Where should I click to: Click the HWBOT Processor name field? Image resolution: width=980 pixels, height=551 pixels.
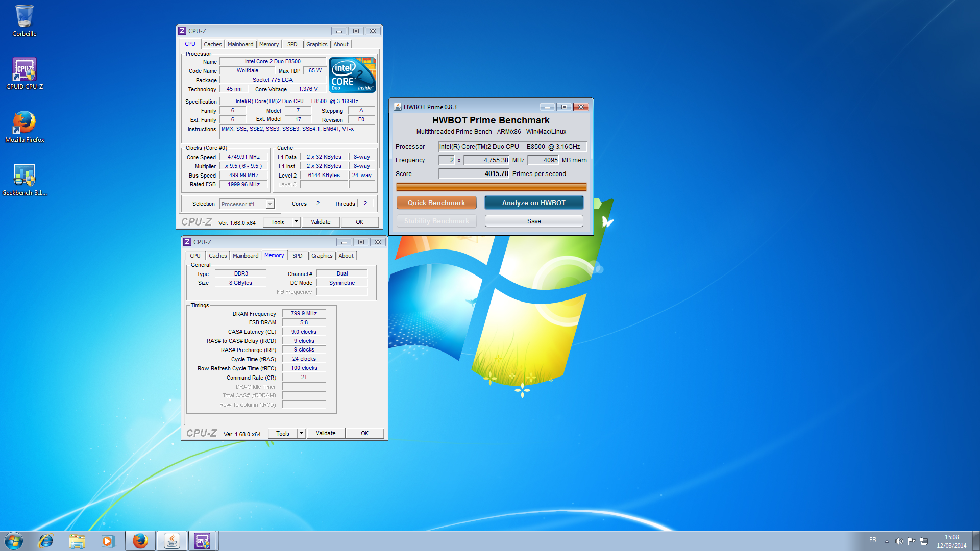tap(512, 147)
